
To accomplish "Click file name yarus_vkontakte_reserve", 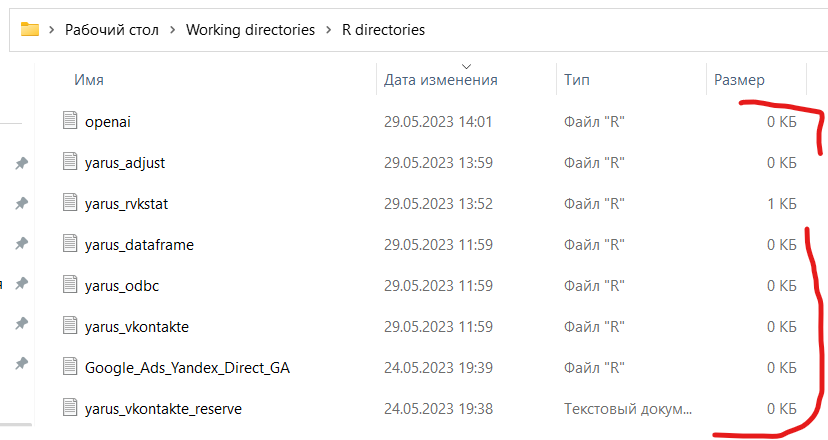I will coord(163,409).
